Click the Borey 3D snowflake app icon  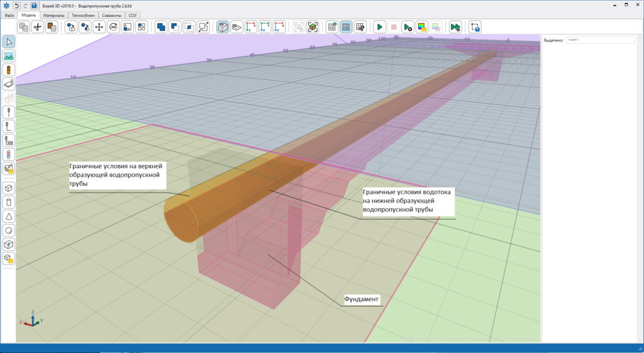pyautogui.click(x=6, y=6)
